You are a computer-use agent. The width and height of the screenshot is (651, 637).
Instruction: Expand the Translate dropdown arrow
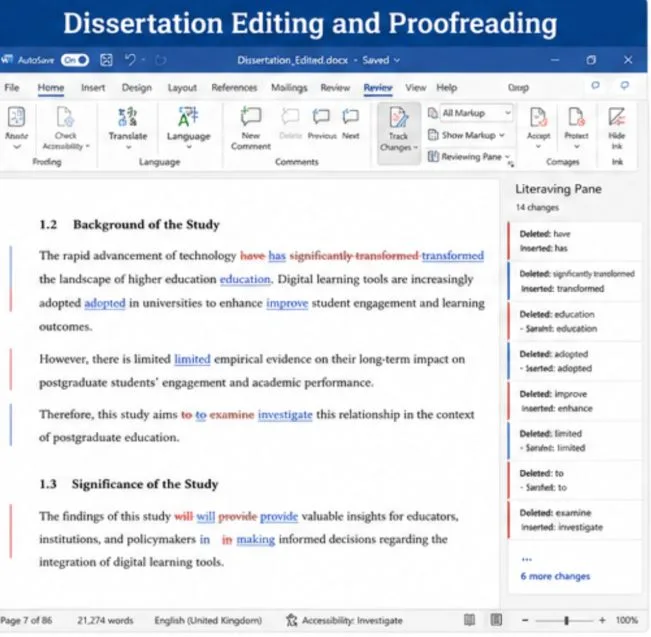[128, 147]
